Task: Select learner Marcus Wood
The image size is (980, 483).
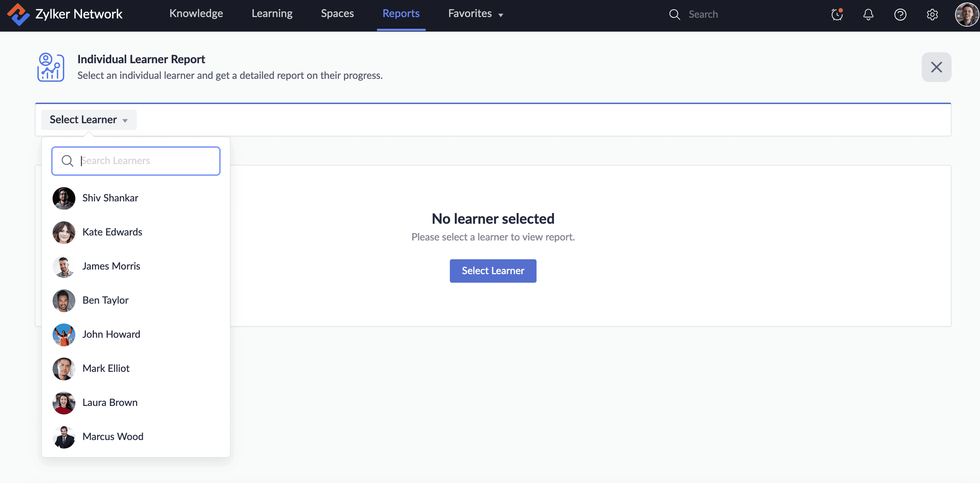Action: (113, 436)
